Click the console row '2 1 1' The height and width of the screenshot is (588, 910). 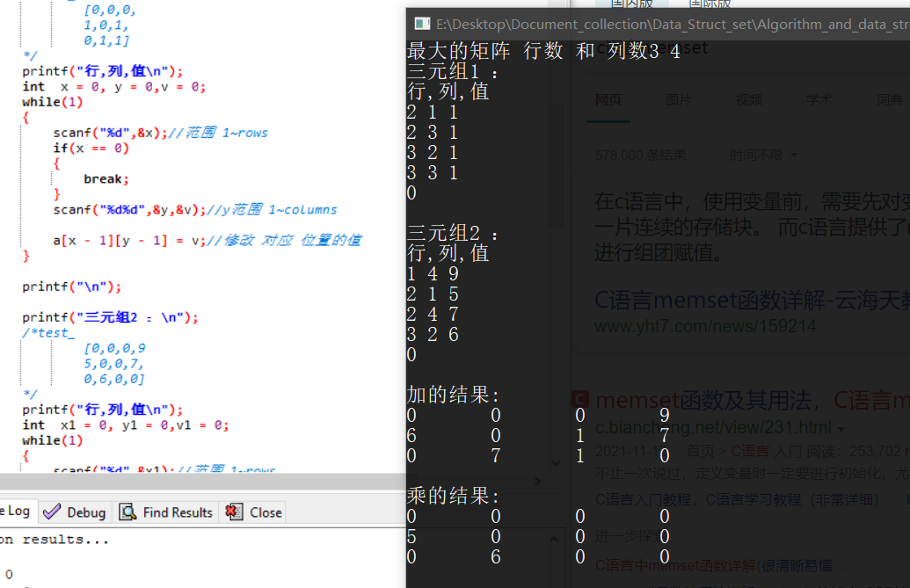click(433, 112)
